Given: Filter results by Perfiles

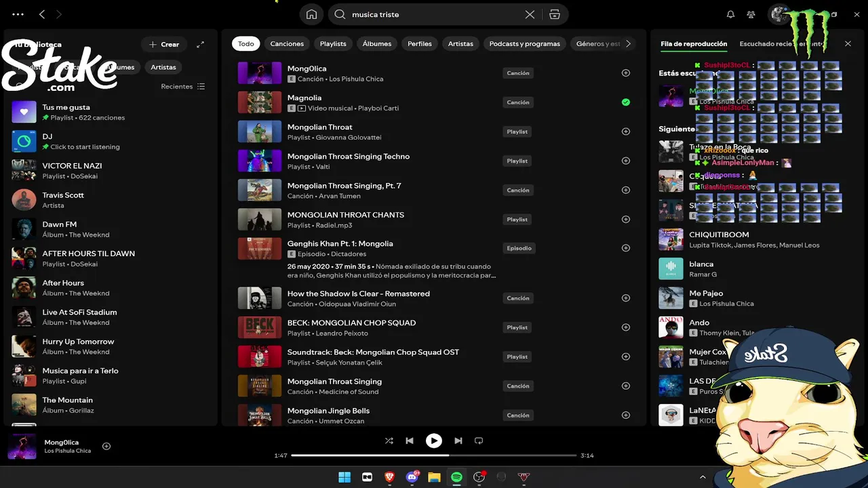Looking at the screenshot, I should pos(420,43).
